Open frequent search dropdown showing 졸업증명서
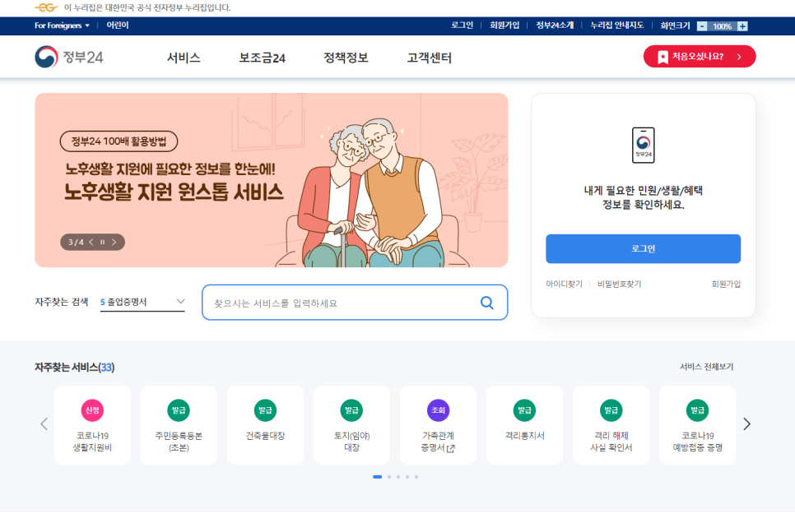This screenshot has height=532, width=795. (x=142, y=302)
